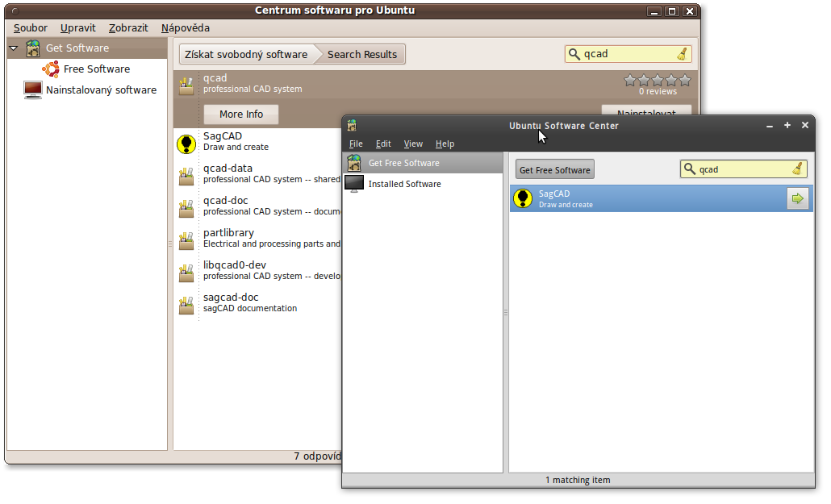Maximize the Centrum softwaru pro Ubuntu window
The width and height of the screenshot is (831, 504).
point(672,11)
